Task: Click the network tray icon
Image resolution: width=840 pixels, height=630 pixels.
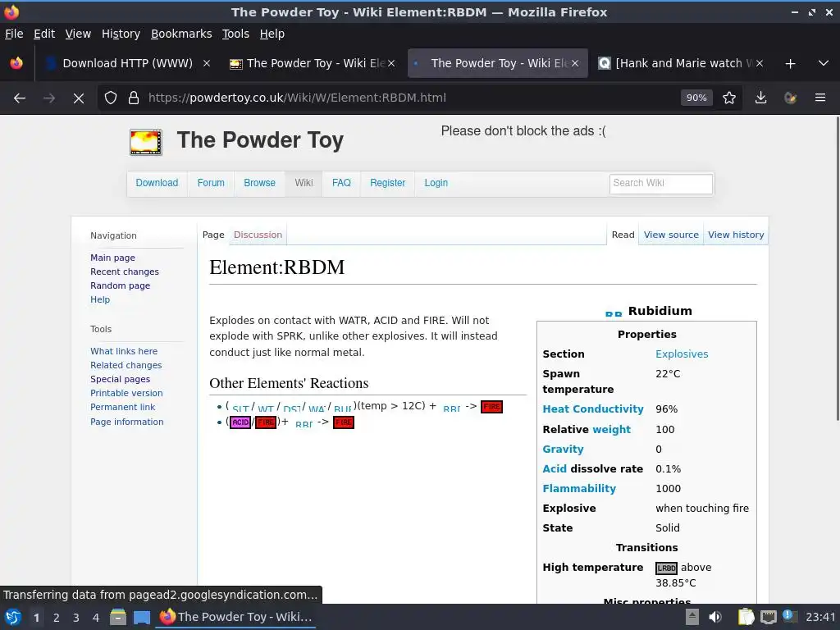Action: pyautogui.click(x=768, y=617)
